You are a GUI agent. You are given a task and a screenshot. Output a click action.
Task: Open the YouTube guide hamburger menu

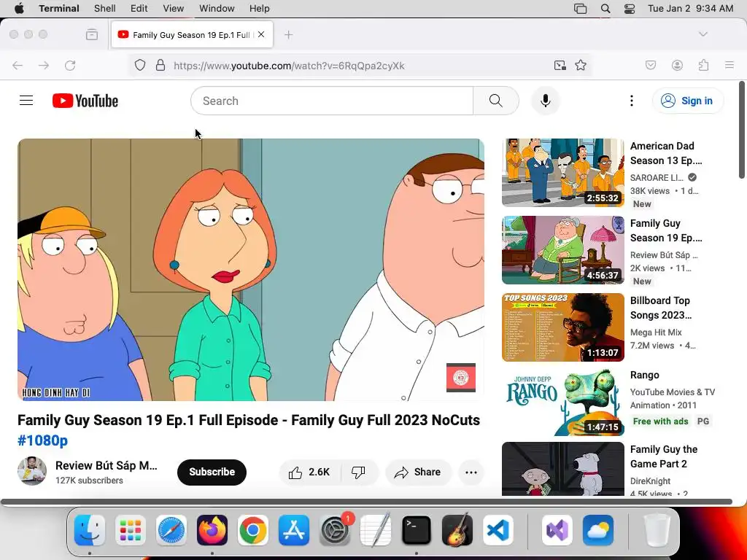[26, 101]
